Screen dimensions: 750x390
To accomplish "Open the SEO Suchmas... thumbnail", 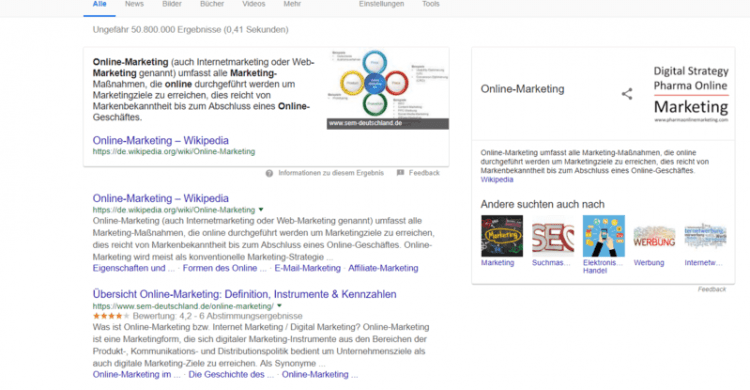I will (x=553, y=236).
